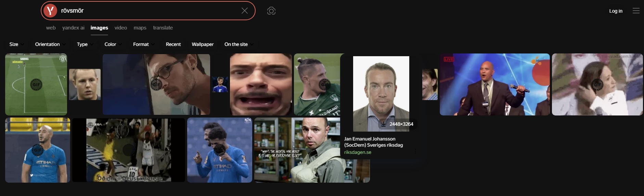Switch to the maps tab
Screen dimensions: 644x196
140,28
